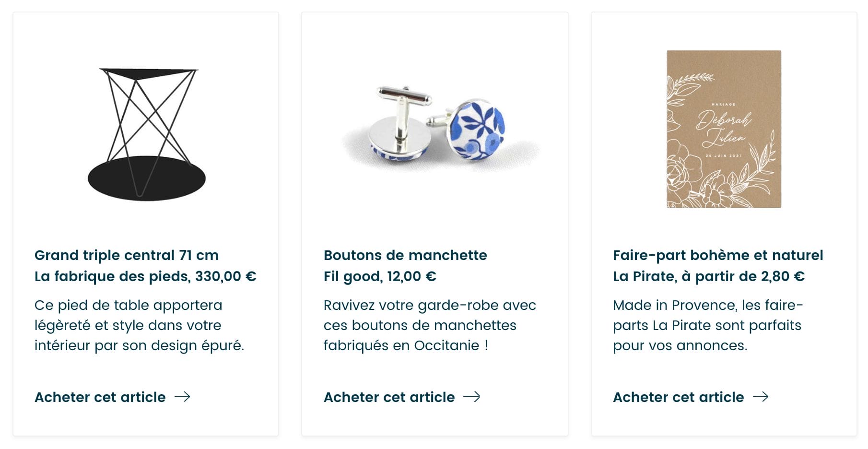The width and height of the screenshot is (868, 449).
Task: Click the arrow icon under the table leg product
Action: [182, 397]
